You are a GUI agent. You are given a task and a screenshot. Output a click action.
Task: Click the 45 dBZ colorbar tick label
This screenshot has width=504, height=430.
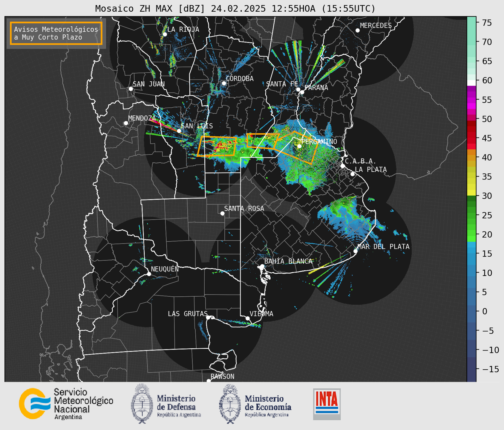pyautogui.click(x=487, y=138)
